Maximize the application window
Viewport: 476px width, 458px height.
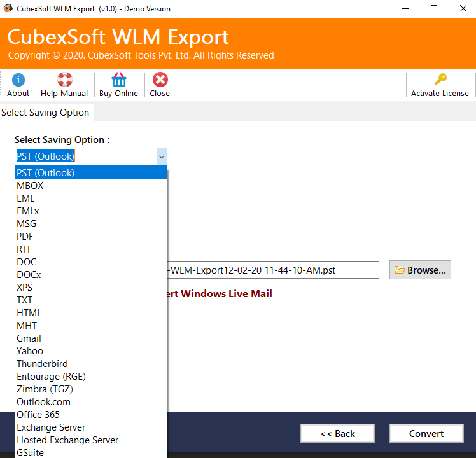[434, 9]
